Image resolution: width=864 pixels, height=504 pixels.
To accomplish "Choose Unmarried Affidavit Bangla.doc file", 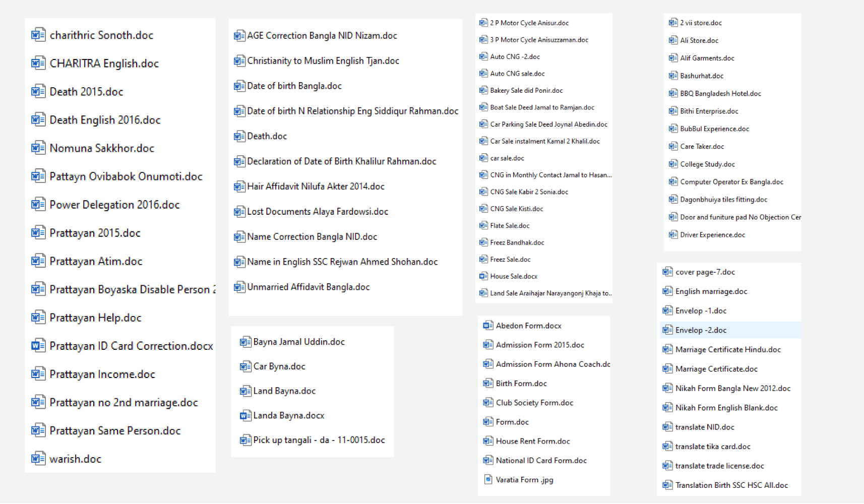I will (x=308, y=287).
